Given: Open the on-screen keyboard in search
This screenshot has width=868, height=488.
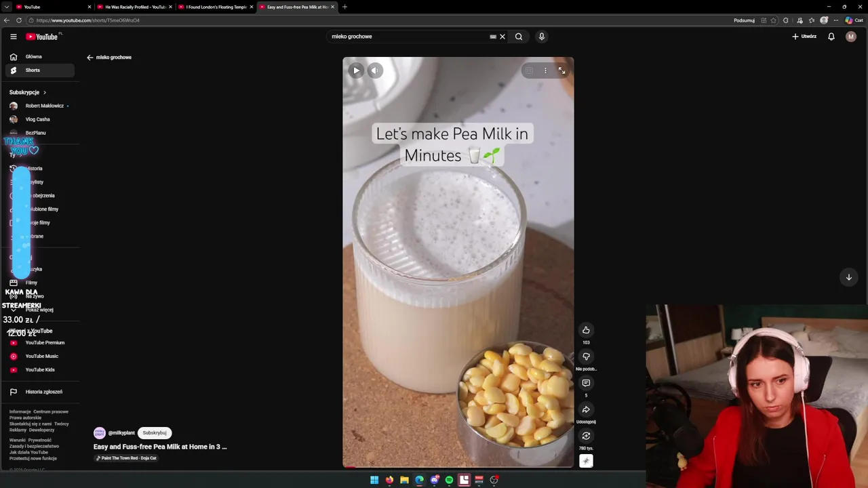Looking at the screenshot, I should (x=493, y=37).
